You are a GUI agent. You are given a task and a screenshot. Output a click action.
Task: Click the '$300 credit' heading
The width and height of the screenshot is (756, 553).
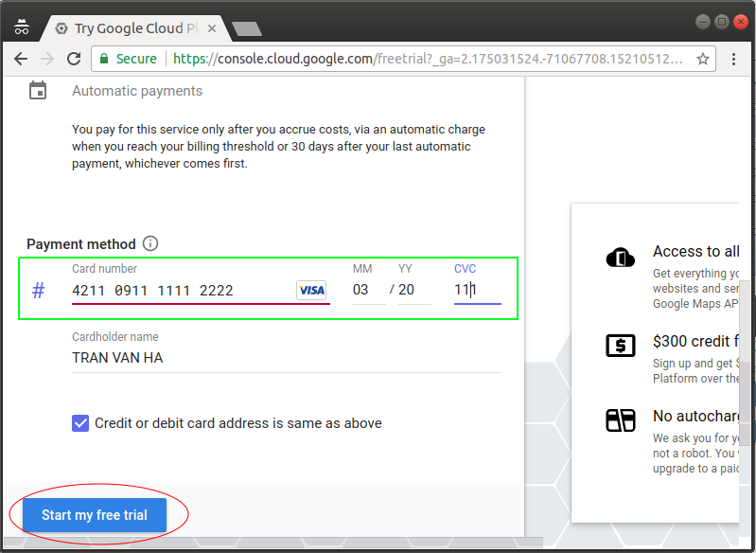[695, 341]
